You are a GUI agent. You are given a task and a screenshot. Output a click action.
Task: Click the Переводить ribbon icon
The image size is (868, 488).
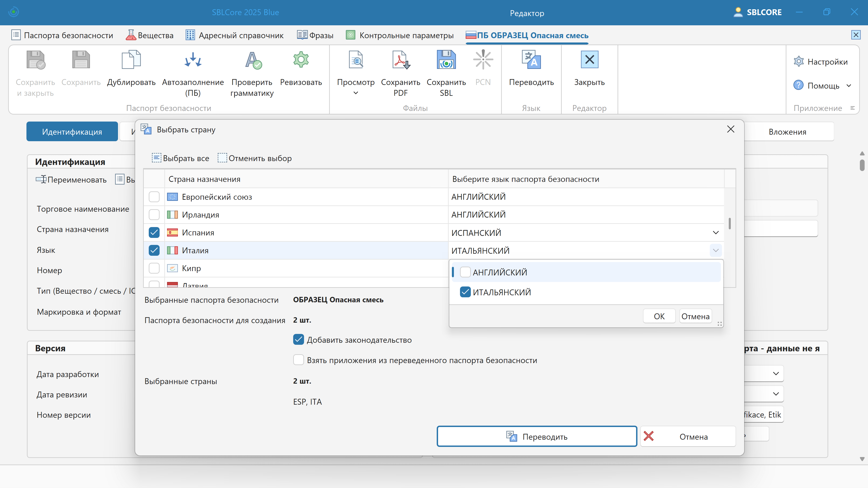(531, 60)
